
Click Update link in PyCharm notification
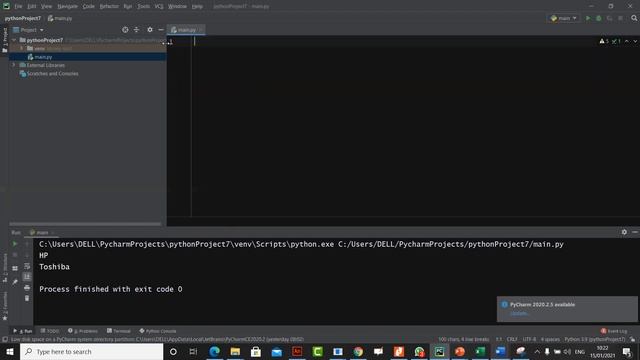pos(519,313)
